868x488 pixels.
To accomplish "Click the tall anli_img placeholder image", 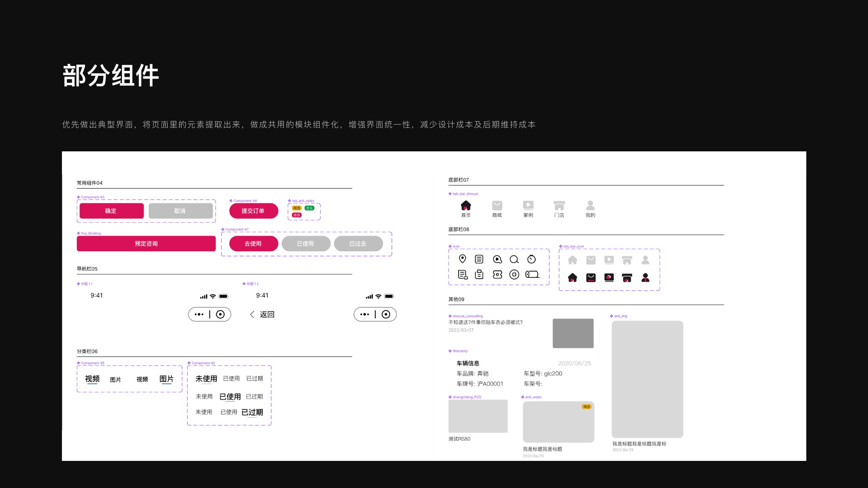I will pyautogui.click(x=647, y=379).
